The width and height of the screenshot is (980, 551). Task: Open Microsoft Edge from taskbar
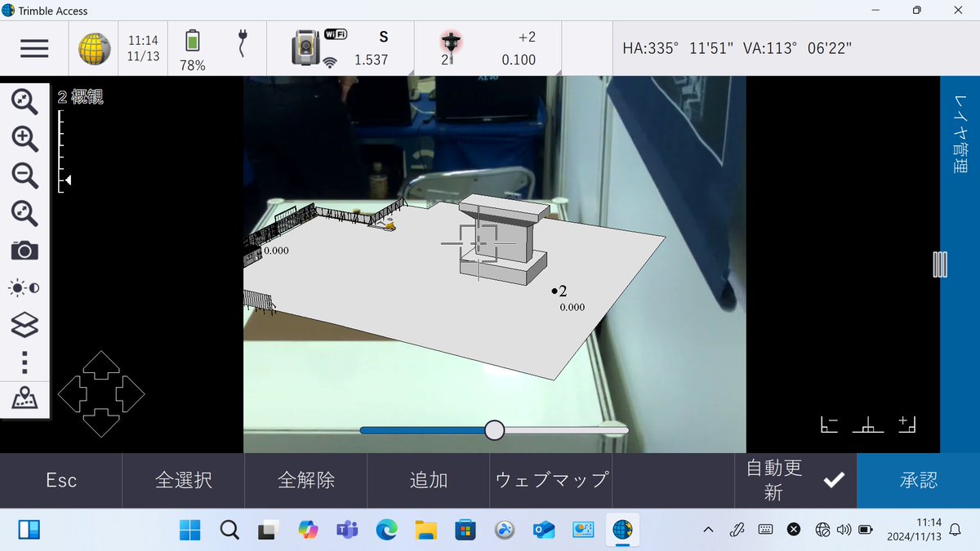point(386,530)
